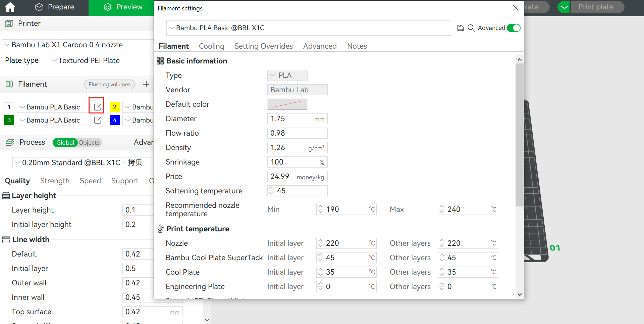
Task: Click Print temperature thermometer icon
Action: pyautogui.click(x=160, y=229)
